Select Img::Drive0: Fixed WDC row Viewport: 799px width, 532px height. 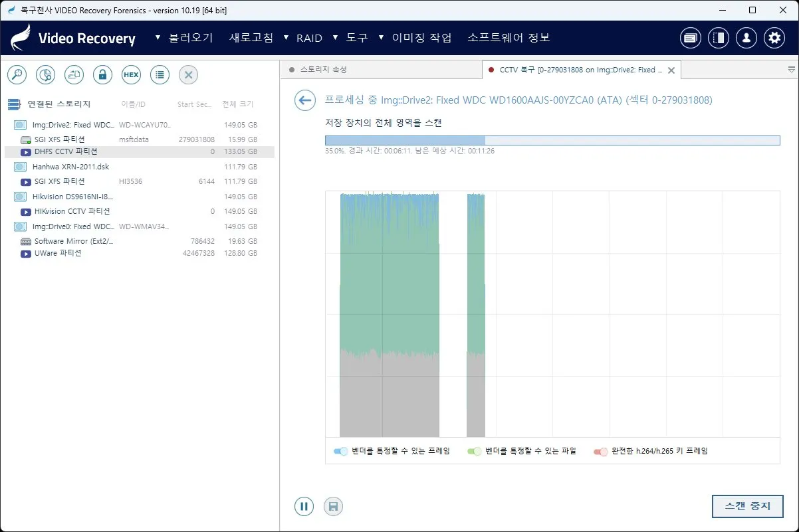[x=140, y=226]
